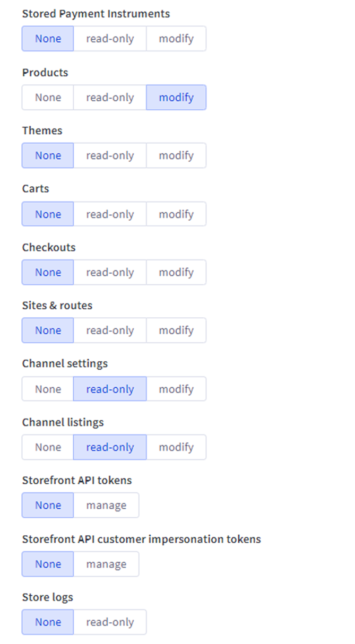
Task: Choose modify for Channel settings
Action: point(176,389)
